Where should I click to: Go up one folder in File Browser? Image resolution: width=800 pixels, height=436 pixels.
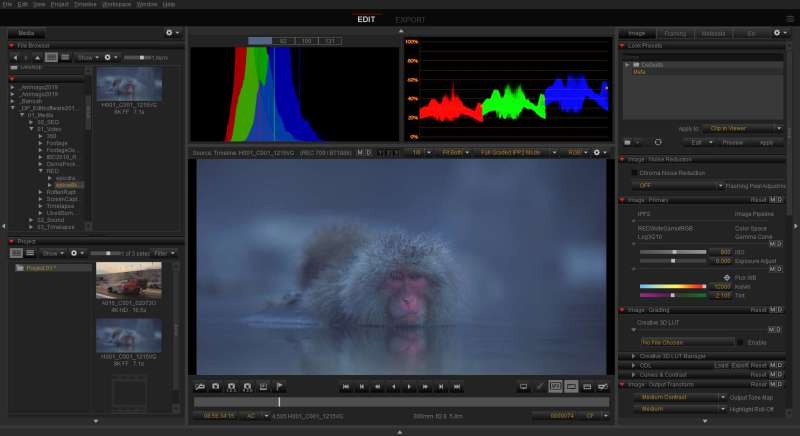pos(37,58)
